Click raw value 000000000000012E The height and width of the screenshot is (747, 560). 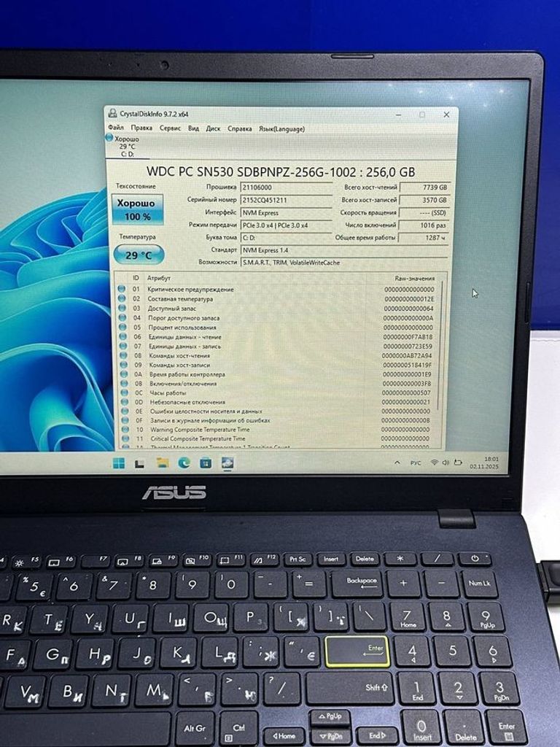click(409, 298)
